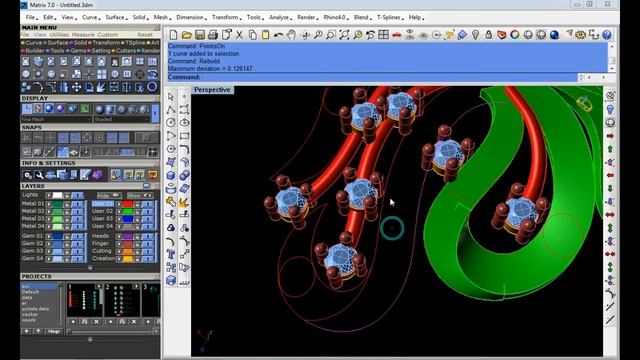This screenshot has width=640, height=360.
Task: Open the File menu
Action: point(31,18)
